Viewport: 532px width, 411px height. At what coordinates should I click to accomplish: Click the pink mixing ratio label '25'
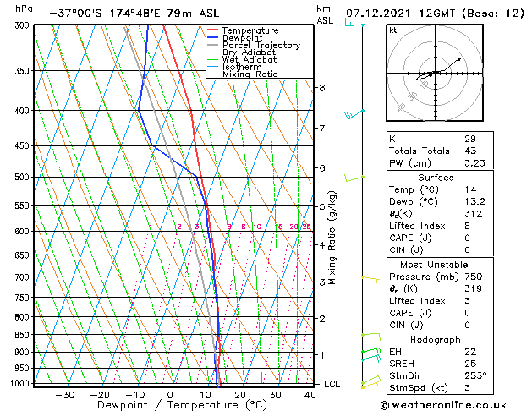(x=307, y=227)
